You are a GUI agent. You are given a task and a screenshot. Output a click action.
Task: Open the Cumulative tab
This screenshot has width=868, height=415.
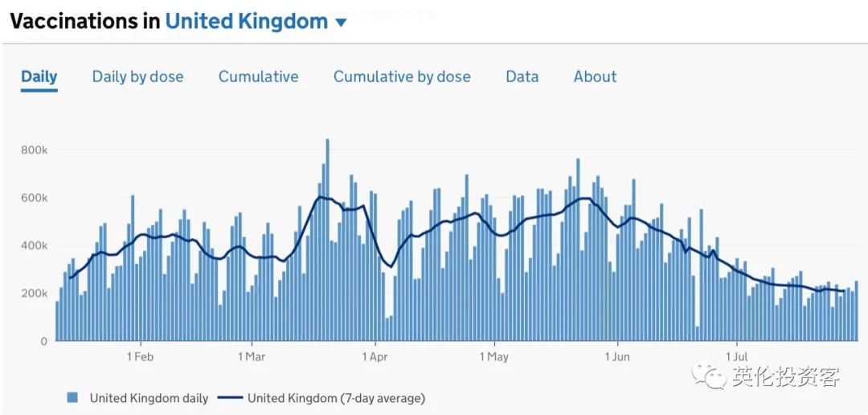258,77
